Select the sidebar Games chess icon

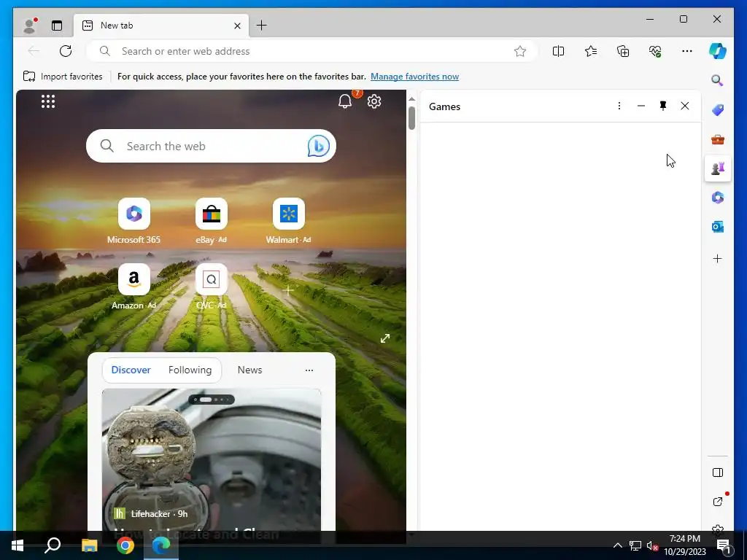(718, 168)
